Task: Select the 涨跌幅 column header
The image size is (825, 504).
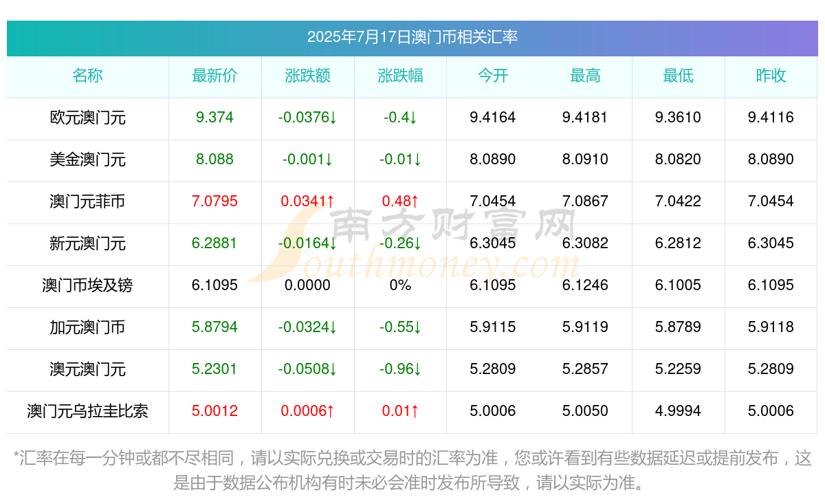Action: pyautogui.click(x=401, y=76)
